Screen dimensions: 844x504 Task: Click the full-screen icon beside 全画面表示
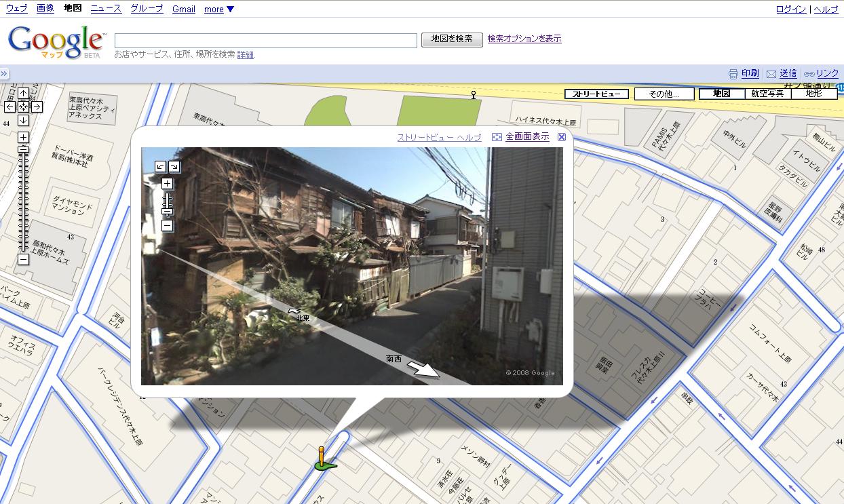click(x=497, y=137)
